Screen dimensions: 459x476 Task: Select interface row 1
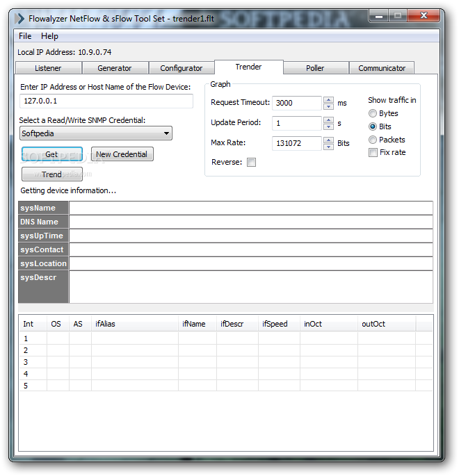click(226, 338)
